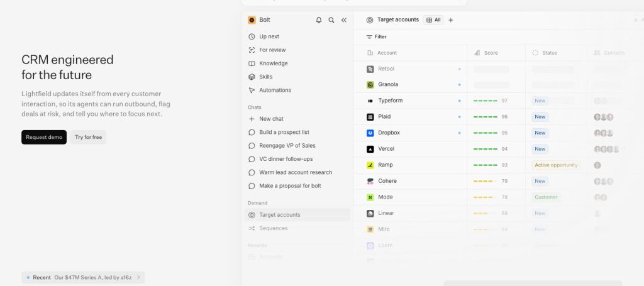Click the Vercel account name
Image resolution: width=644 pixels, height=286 pixels.
386,149
